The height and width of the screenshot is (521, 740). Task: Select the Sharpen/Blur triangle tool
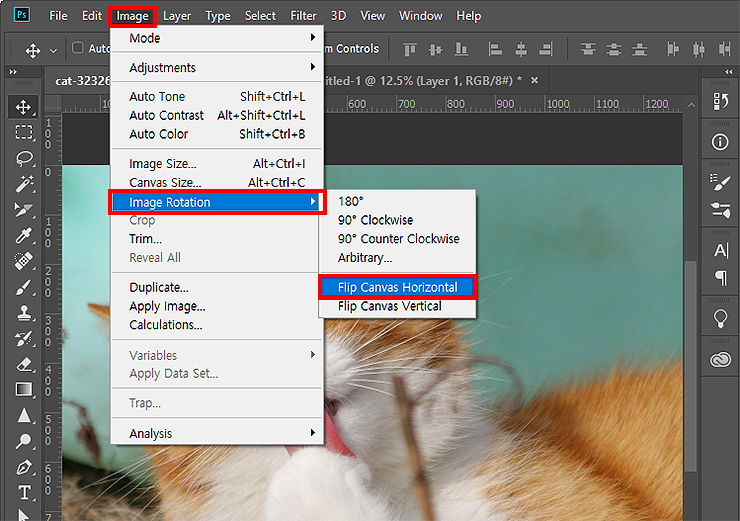click(x=23, y=415)
